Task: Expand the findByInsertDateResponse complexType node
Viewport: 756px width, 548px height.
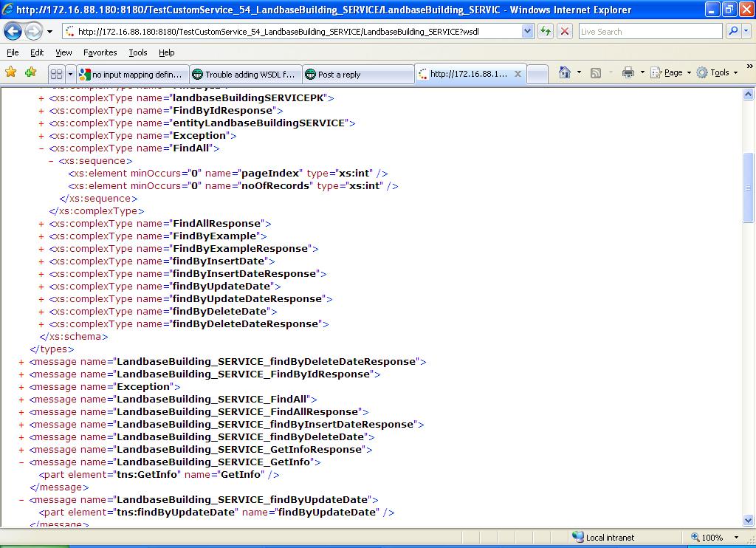Action: pyautogui.click(x=41, y=274)
